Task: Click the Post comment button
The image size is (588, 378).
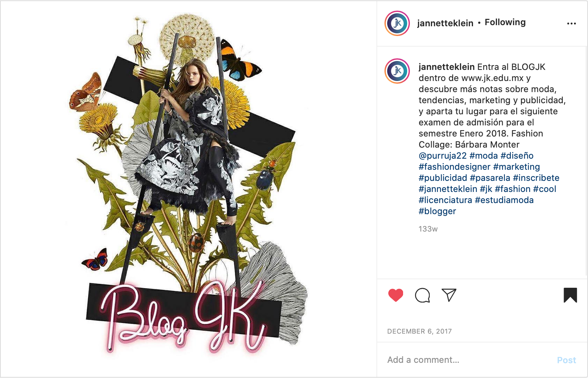Action: click(567, 360)
